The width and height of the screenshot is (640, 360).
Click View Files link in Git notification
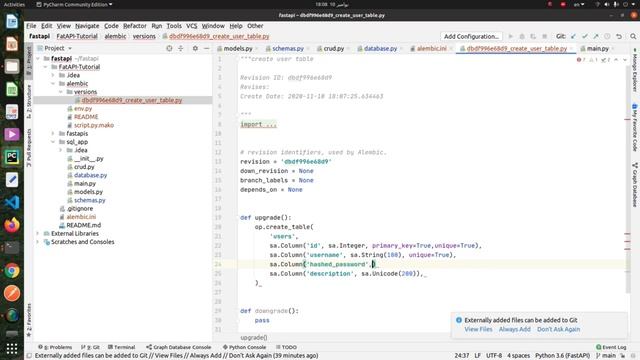tap(478, 329)
